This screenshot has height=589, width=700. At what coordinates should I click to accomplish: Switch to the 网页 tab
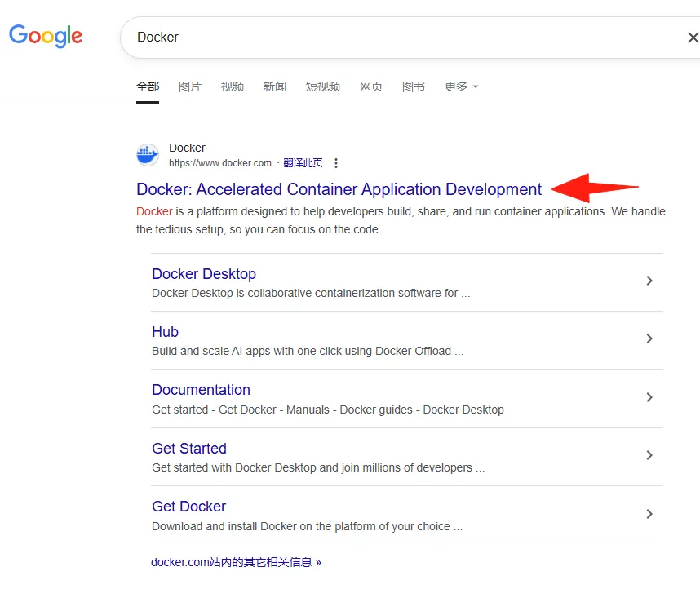(x=371, y=86)
